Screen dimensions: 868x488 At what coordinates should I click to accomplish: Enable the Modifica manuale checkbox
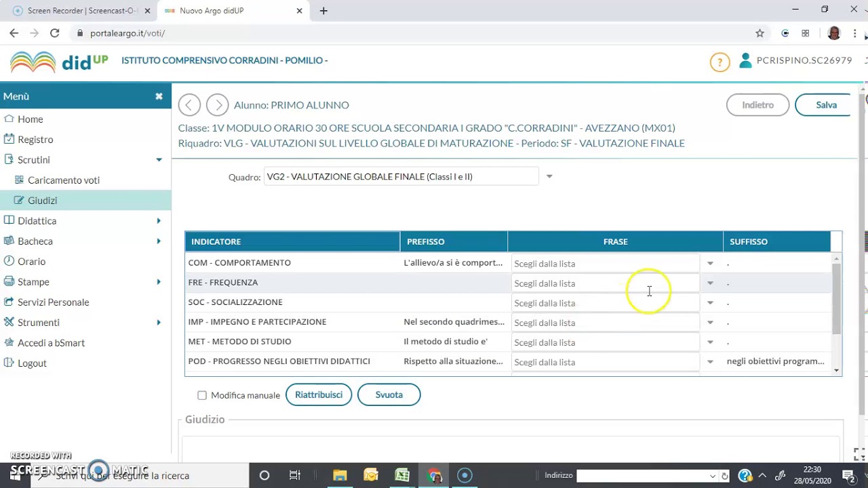[202, 395]
